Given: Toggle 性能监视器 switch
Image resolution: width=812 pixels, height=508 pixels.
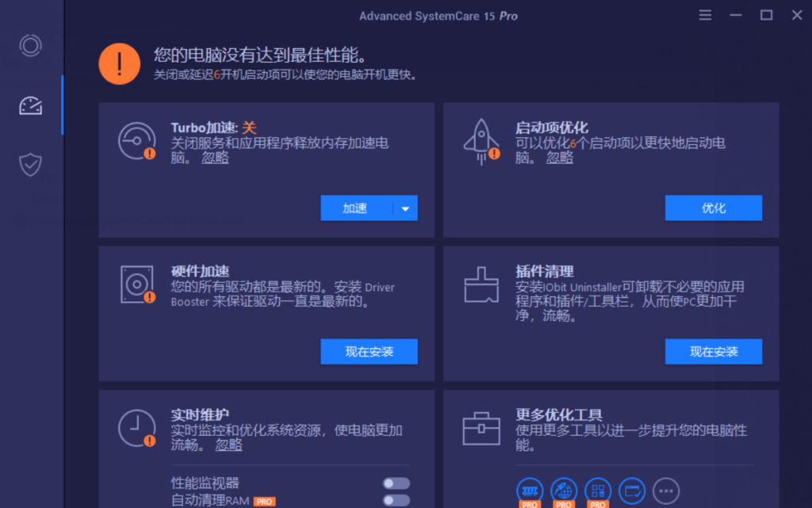Looking at the screenshot, I should pos(396,483).
